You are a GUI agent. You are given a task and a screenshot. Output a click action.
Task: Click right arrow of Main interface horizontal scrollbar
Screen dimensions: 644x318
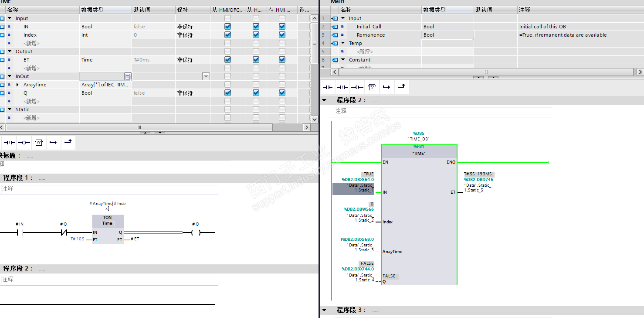[640, 72]
